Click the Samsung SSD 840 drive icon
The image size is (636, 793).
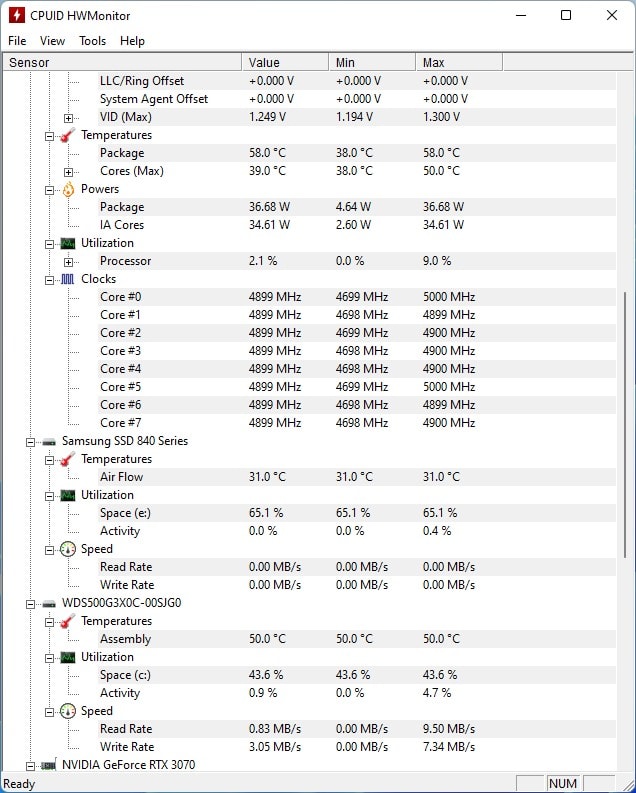(x=49, y=442)
